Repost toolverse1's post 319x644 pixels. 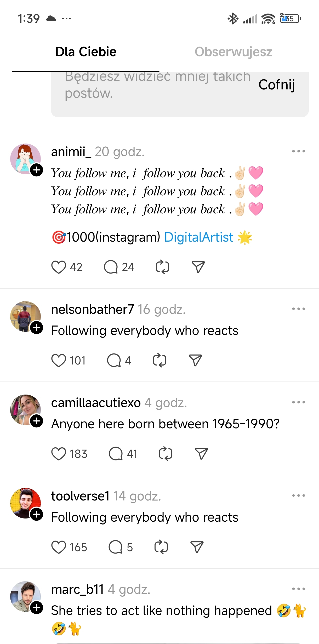(x=161, y=547)
